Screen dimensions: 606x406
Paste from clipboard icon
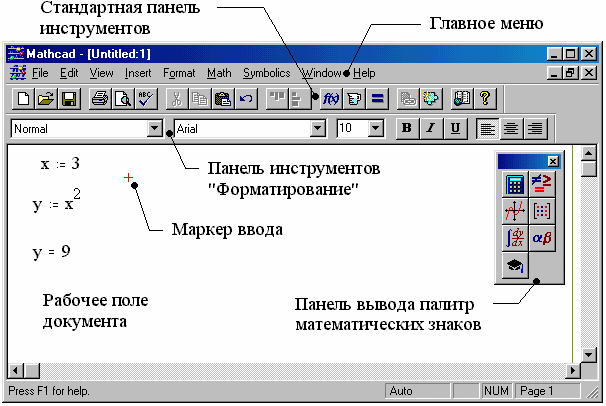pyautogui.click(x=223, y=99)
